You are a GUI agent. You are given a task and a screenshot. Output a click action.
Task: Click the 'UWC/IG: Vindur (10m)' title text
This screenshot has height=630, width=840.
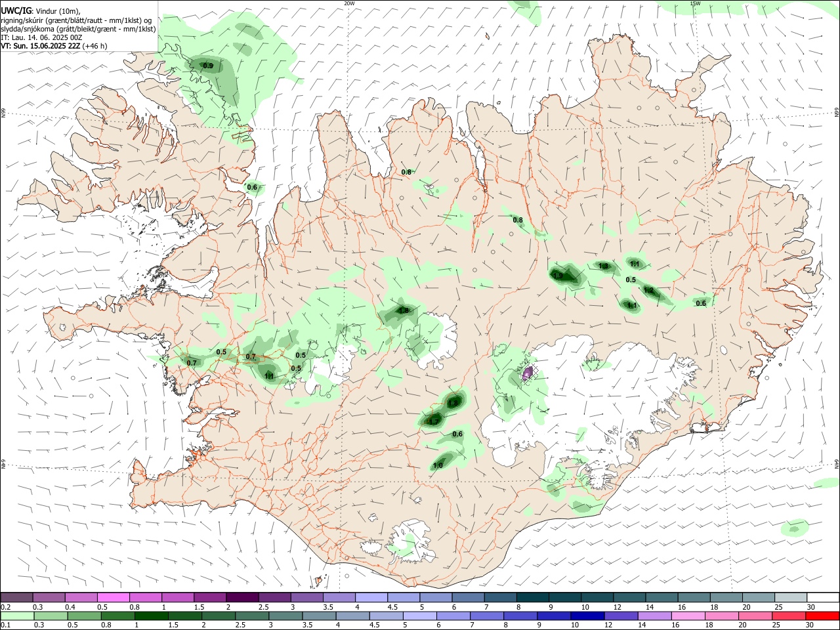[40, 11]
